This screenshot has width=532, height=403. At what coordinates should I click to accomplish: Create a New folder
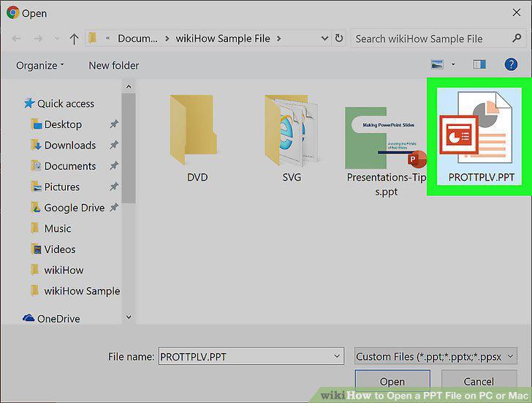(114, 65)
